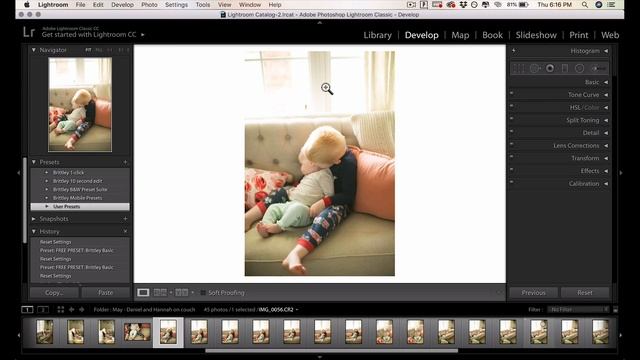Open the Photo menu
The image size is (640, 360).
[x=149, y=5]
